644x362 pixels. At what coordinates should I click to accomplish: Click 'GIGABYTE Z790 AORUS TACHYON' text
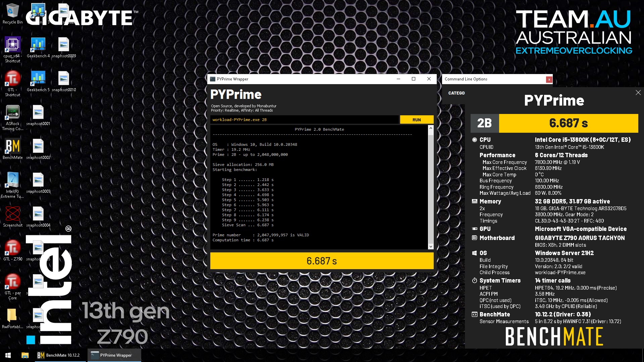[x=580, y=238]
